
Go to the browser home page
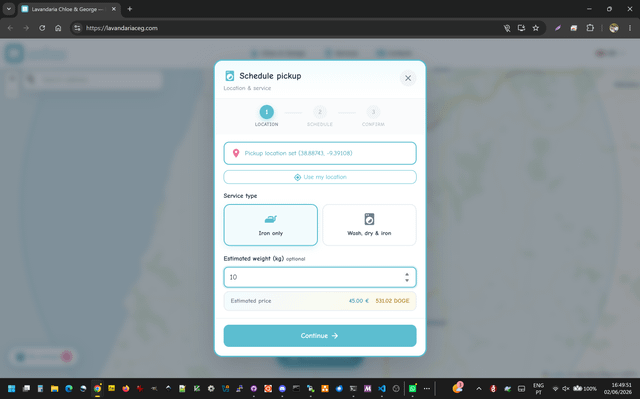[58, 28]
